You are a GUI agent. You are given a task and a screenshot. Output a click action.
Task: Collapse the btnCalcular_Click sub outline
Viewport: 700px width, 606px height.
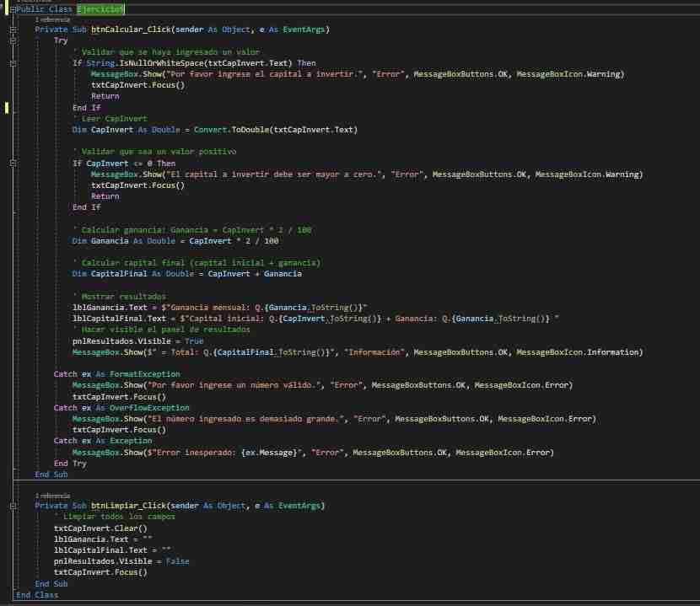click(x=12, y=29)
